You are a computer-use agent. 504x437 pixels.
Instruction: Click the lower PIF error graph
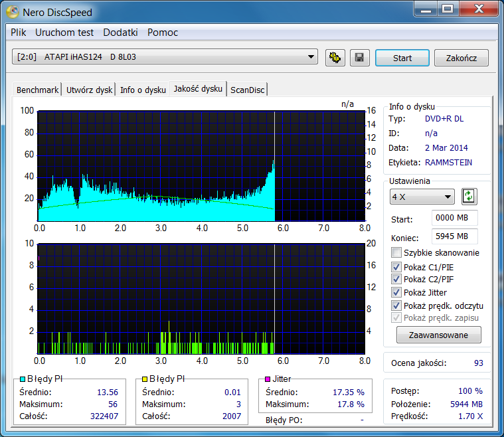tap(201, 299)
